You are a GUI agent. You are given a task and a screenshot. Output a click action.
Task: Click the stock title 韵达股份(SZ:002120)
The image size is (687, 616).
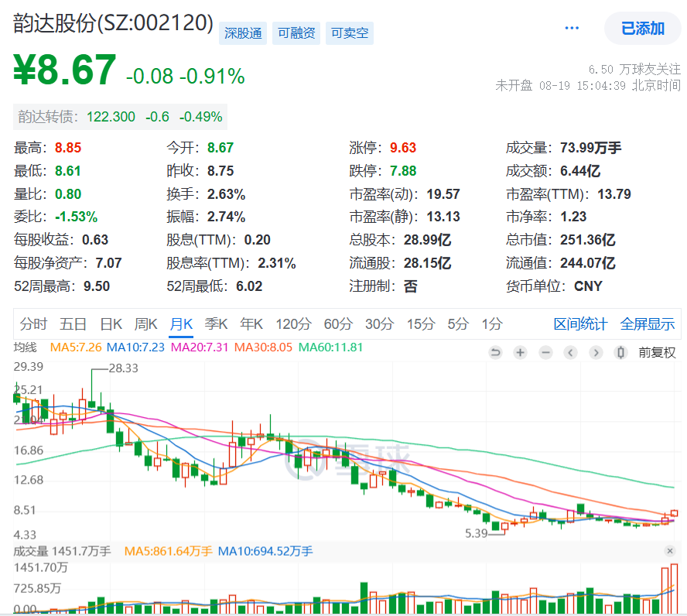click(x=113, y=23)
